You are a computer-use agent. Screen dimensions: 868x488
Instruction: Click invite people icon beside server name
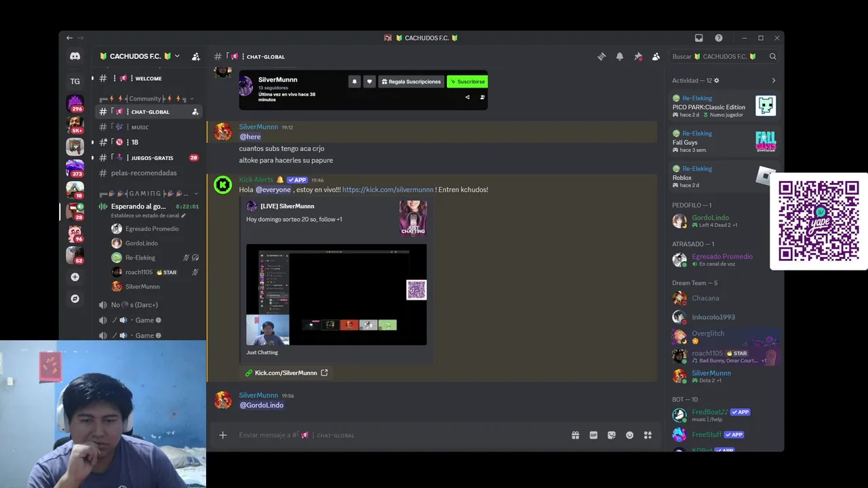[x=195, y=56]
